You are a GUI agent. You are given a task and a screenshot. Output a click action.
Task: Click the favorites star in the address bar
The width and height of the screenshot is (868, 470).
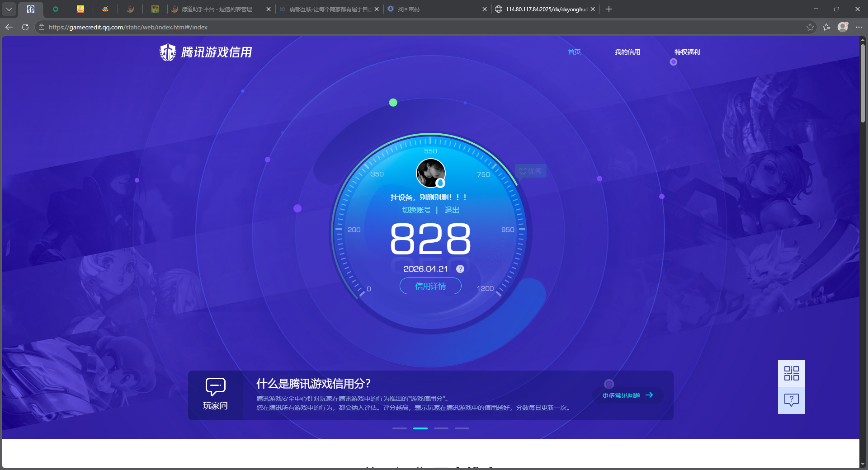point(810,27)
